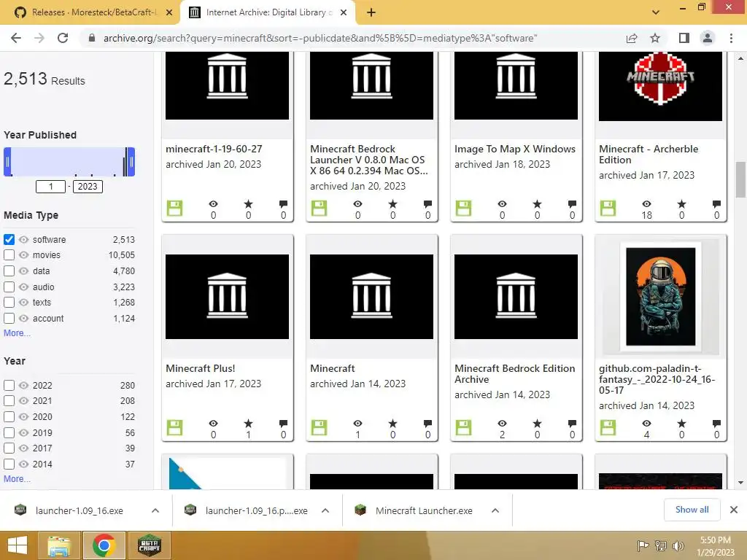Check the texts media type checkbox
This screenshot has height=560, width=747.
pyautogui.click(x=9, y=303)
